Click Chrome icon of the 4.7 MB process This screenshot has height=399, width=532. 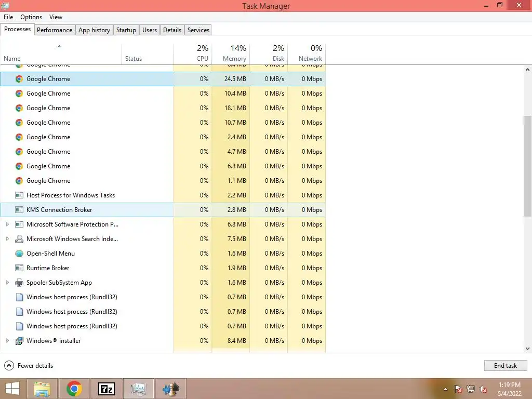19,152
